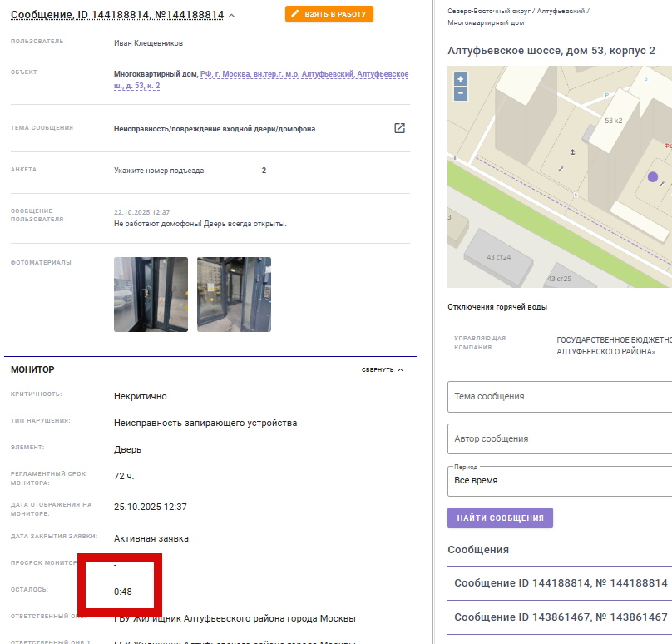672x644 pixels.
Task: Click the user name 'Иван Клещевников'
Action: pyautogui.click(x=148, y=43)
